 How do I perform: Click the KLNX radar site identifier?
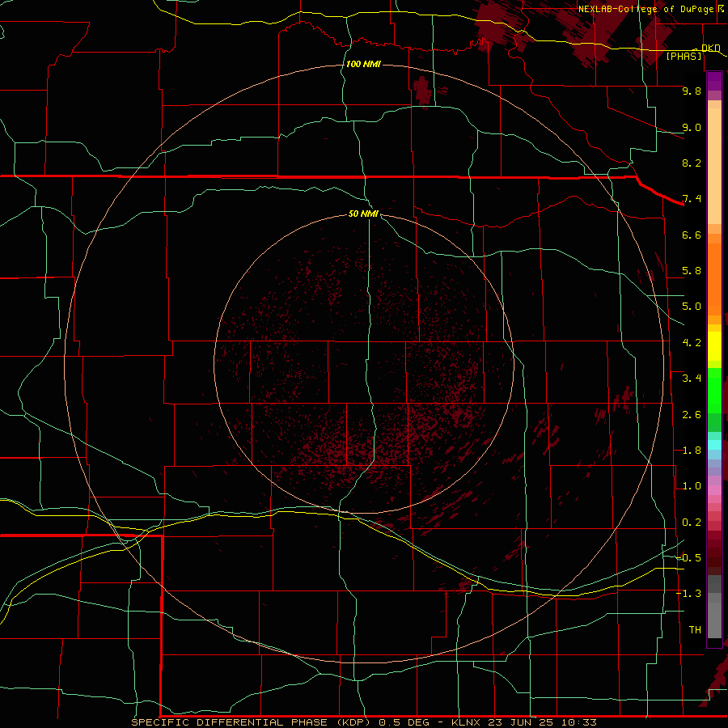click(467, 722)
